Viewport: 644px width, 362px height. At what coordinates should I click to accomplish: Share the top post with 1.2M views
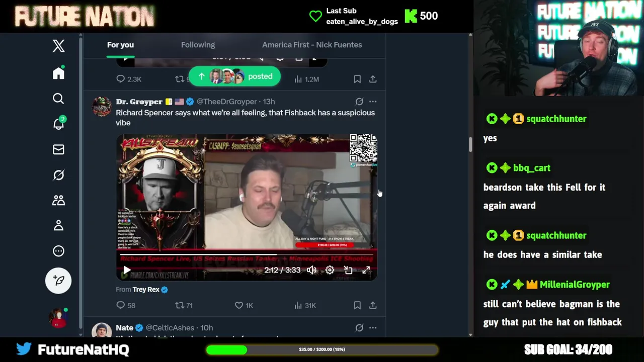click(x=373, y=79)
